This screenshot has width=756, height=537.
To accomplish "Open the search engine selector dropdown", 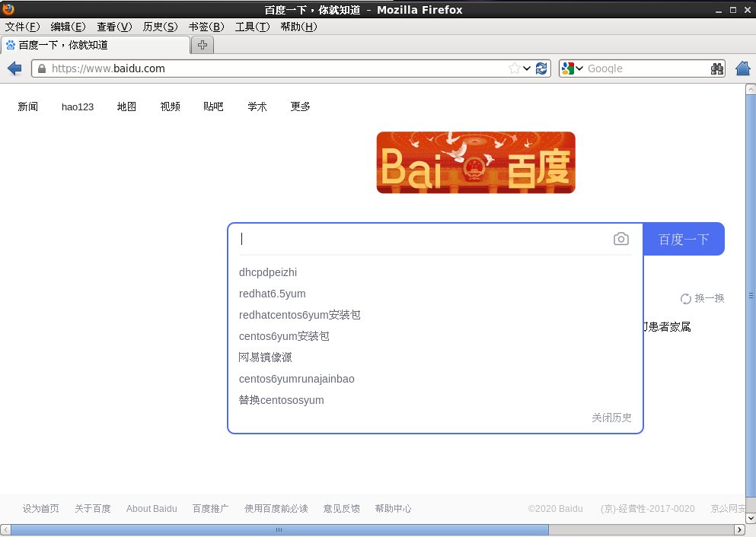I will (579, 68).
